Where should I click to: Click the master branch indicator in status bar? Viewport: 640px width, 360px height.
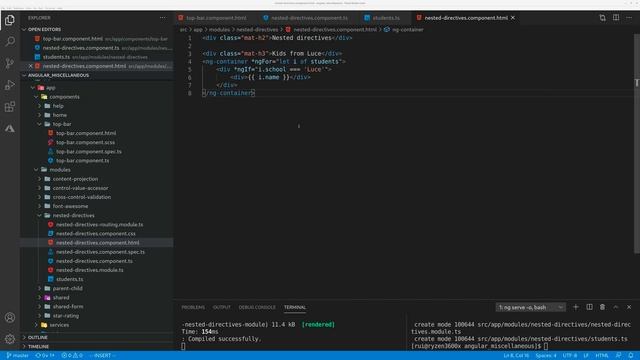pos(18,356)
